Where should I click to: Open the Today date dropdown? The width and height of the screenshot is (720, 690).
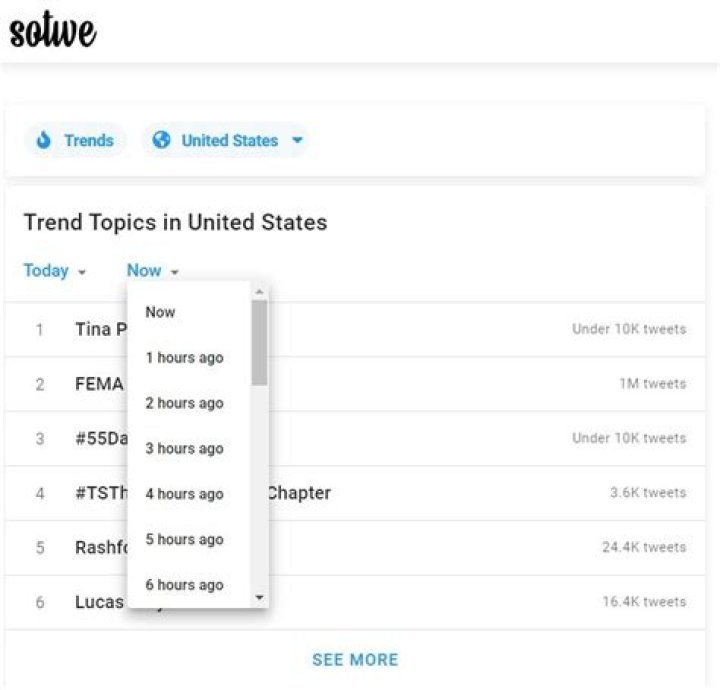(x=55, y=271)
